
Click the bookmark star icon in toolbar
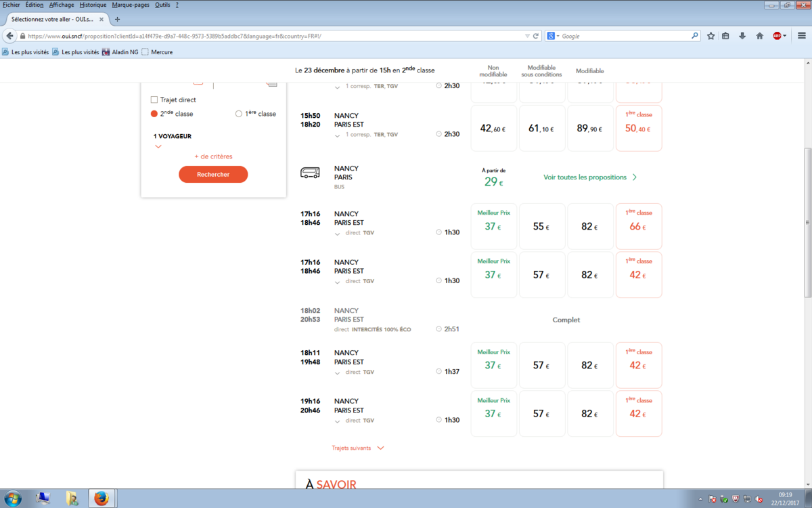(x=710, y=36)
